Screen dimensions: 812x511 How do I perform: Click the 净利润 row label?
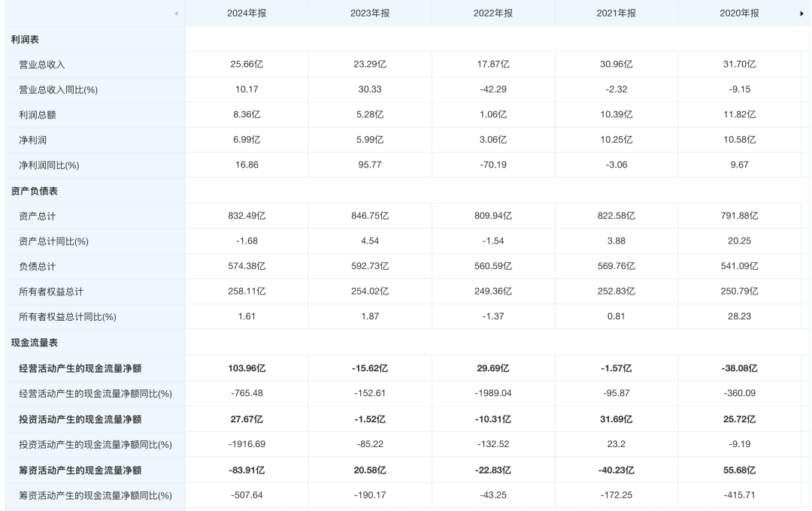click(32, 141)
